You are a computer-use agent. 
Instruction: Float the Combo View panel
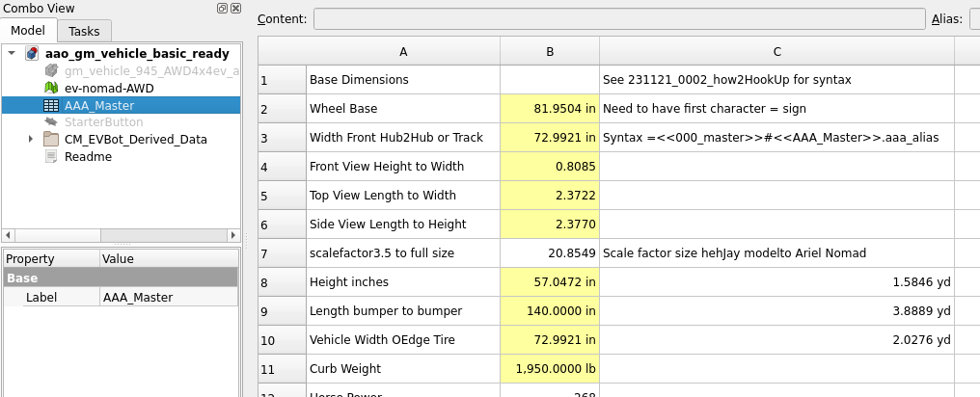tap(223, 8)
